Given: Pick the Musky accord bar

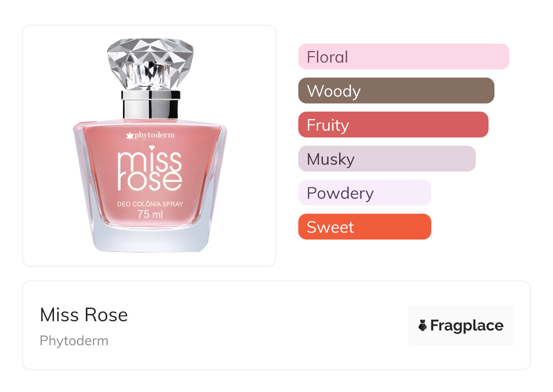Looking at the screenshot, I should coord(386,159).
